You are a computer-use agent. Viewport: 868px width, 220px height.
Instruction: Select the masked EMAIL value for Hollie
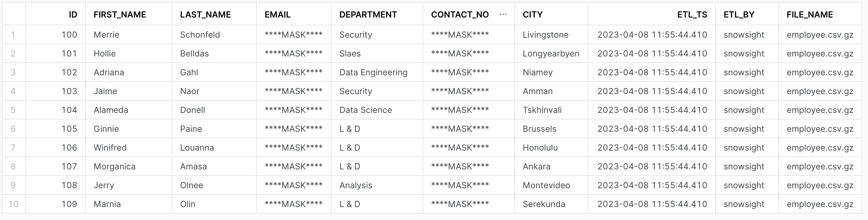(293, 53)
